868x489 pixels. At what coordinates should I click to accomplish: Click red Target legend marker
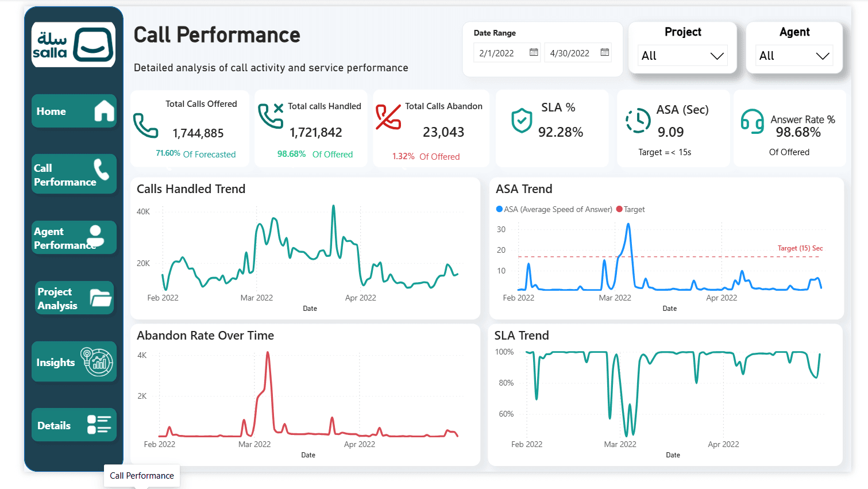[x=619, y=209]
